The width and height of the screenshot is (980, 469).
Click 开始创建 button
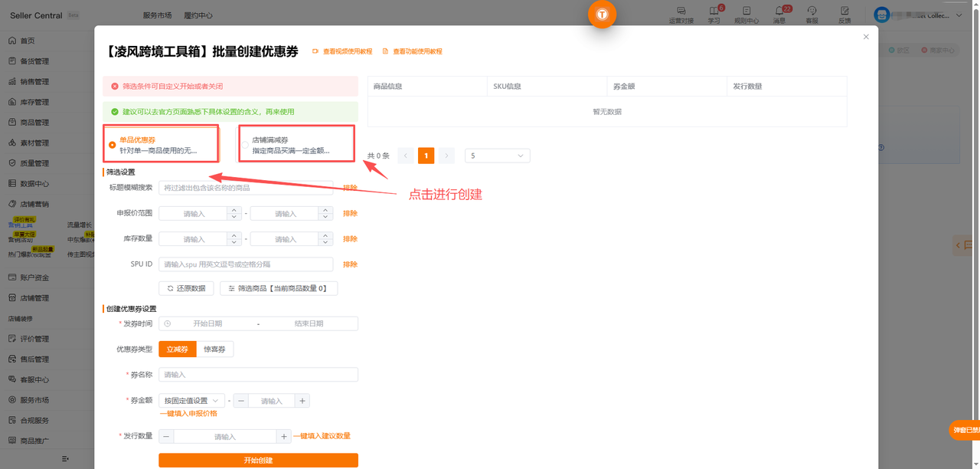pyautogui.click(x=258, y=461)
